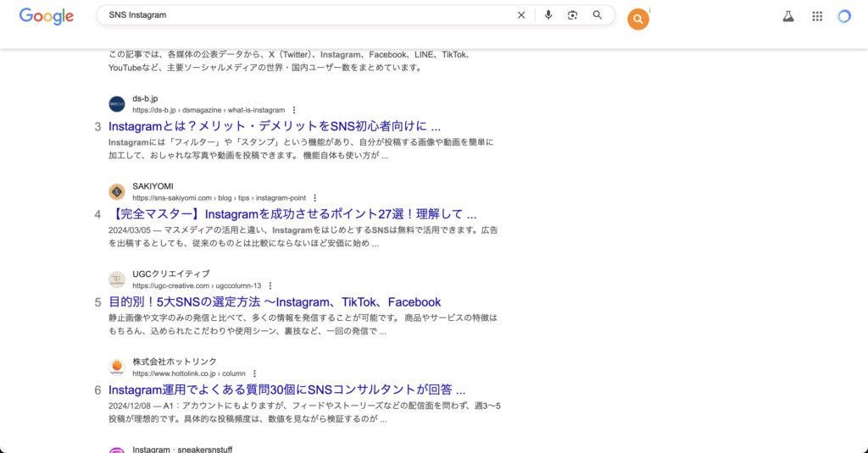Image resolution: width=868 pixels, height=453 pixels.
Task: Open the Google account avatar
Action: click(843, 17)
